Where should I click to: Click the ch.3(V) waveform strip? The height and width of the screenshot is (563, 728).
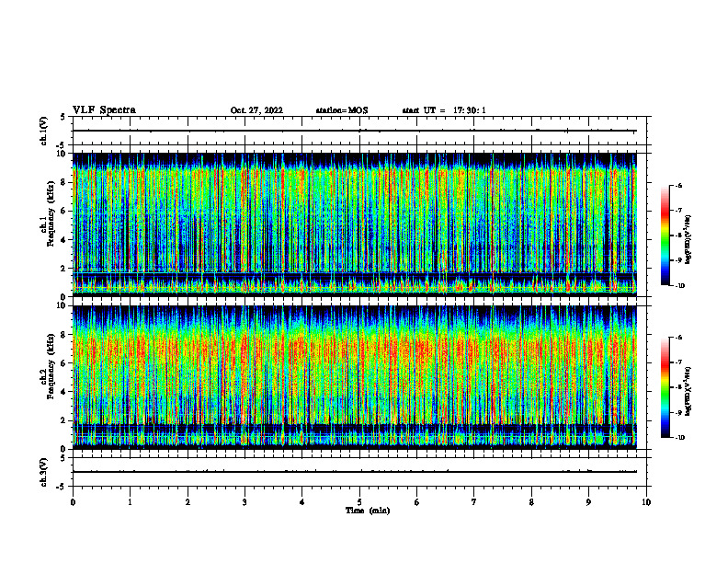359,472
